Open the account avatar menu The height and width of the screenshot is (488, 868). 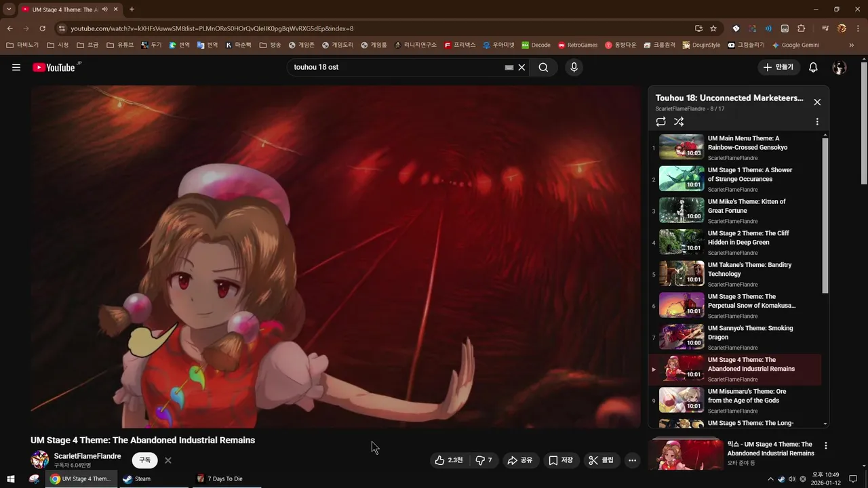click(x=840, y=67)
